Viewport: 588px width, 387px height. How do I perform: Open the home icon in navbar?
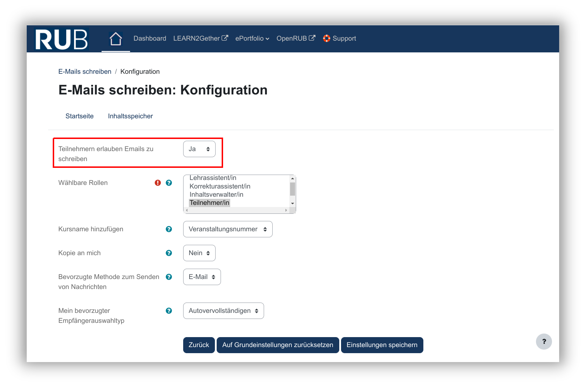point(116,39)
